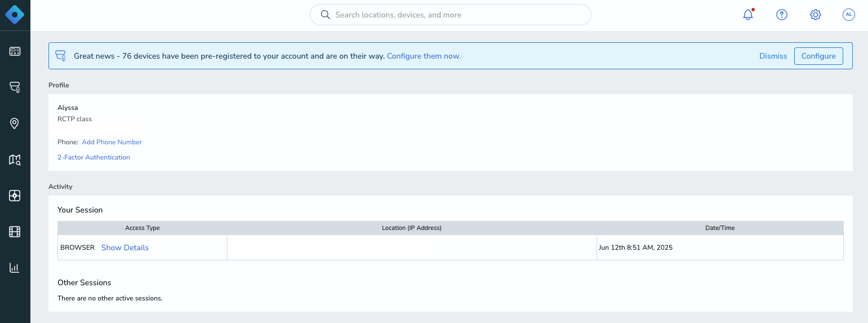Click 'There are no other active sessions.' text
868x323 pixels.
click(x=110, y=298)
